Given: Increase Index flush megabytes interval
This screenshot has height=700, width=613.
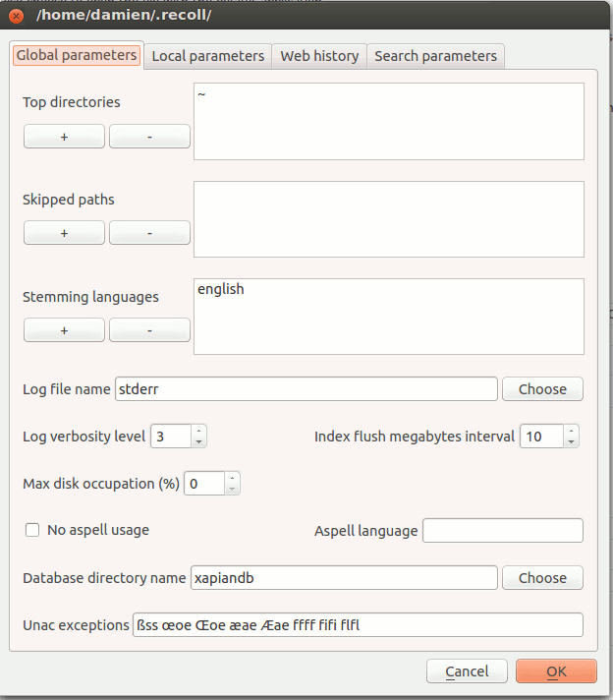Looking at the screenshot, I should (571, 431).
